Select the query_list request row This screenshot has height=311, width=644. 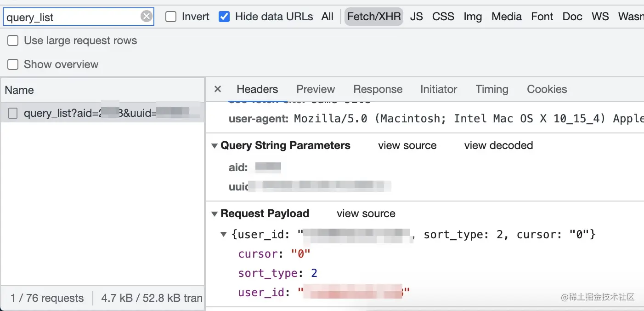(x=102, y=113)
